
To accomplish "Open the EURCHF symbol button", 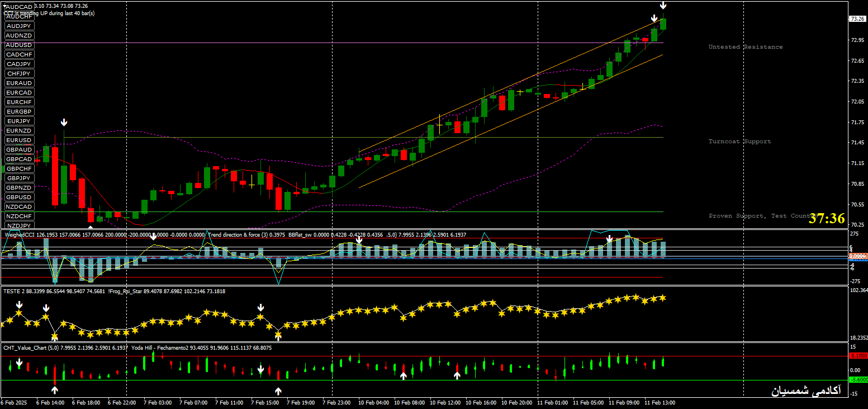I will tap(19, 102).
